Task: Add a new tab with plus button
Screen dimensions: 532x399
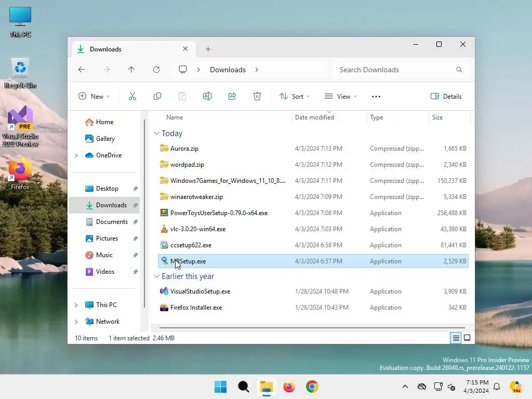Action: tap(208, 49)
